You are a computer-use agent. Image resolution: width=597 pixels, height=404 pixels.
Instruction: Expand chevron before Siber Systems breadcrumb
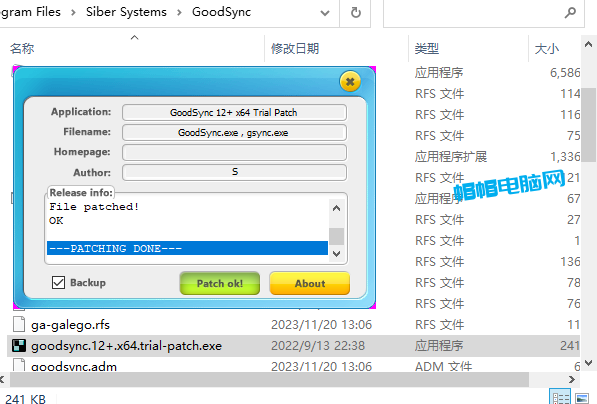(73, 13)
